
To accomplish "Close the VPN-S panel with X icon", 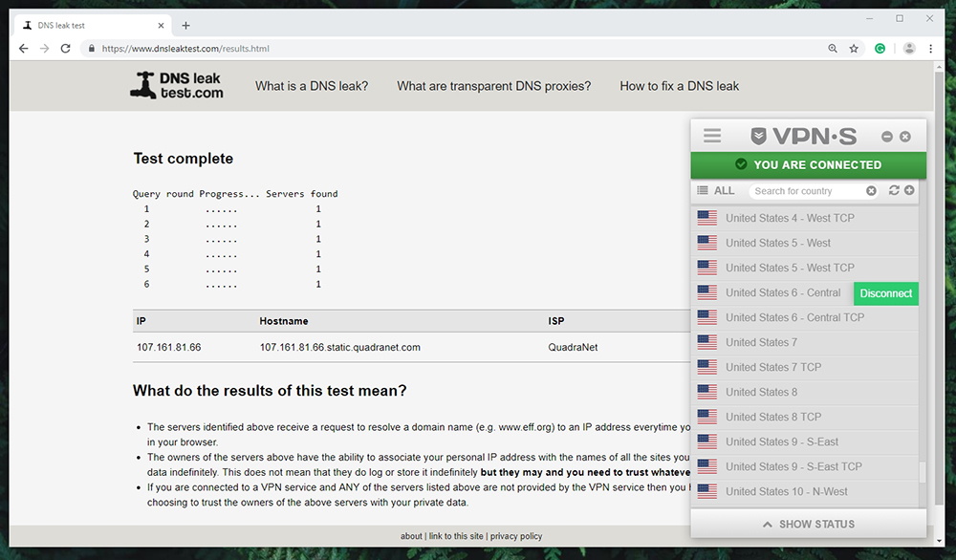I will pyautogui.click(x=905, y=137).
